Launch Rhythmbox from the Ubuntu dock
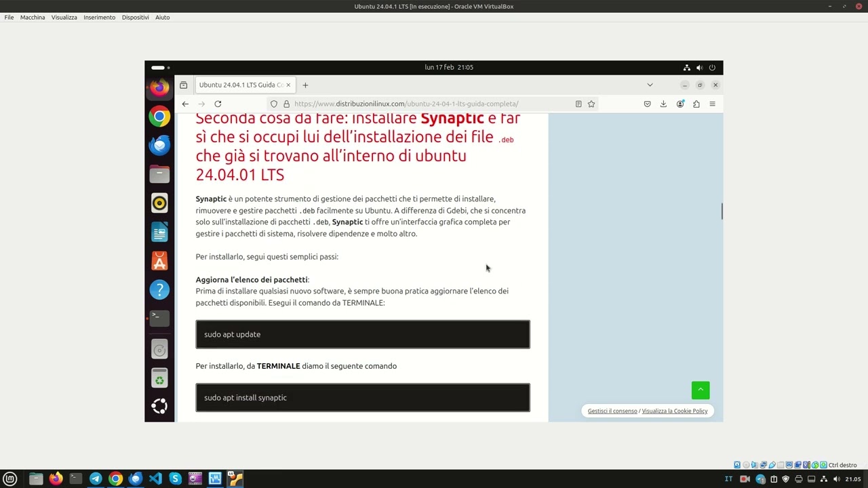The height and width of the screenshot is (488, 868). (x=159, y=203)
